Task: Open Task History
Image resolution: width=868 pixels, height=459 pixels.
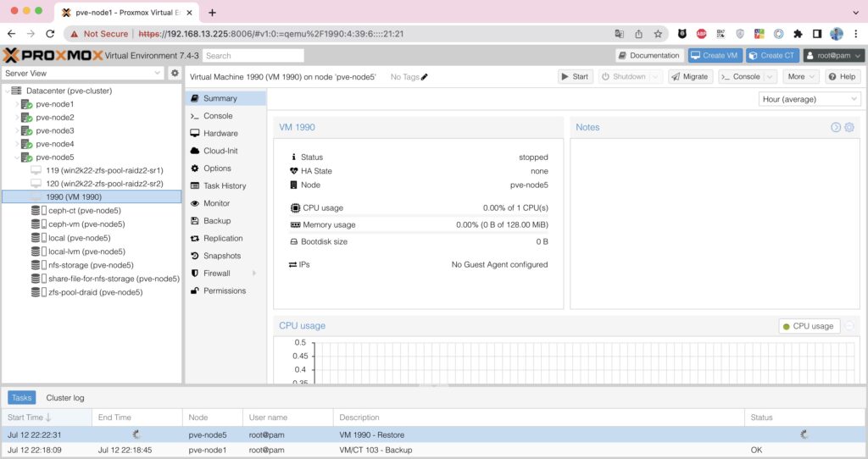Action: pyautogui.click(x=225, y=185)
